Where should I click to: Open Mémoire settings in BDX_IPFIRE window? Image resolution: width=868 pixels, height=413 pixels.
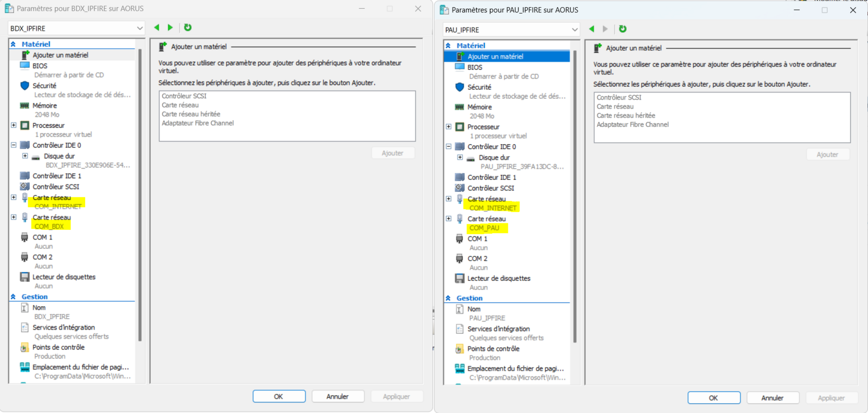pos(44,106)
